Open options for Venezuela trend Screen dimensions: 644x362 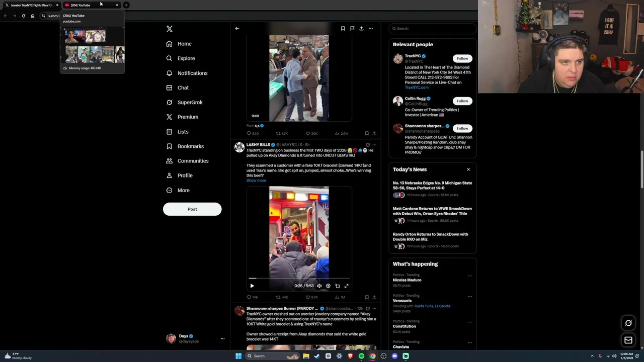tap(470, 296)
